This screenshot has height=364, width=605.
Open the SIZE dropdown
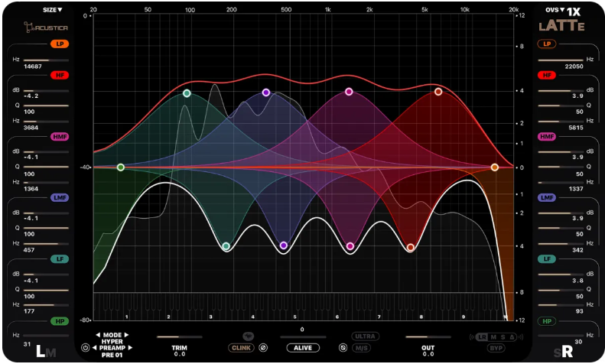pyautogui.click(x=53, y=10)
